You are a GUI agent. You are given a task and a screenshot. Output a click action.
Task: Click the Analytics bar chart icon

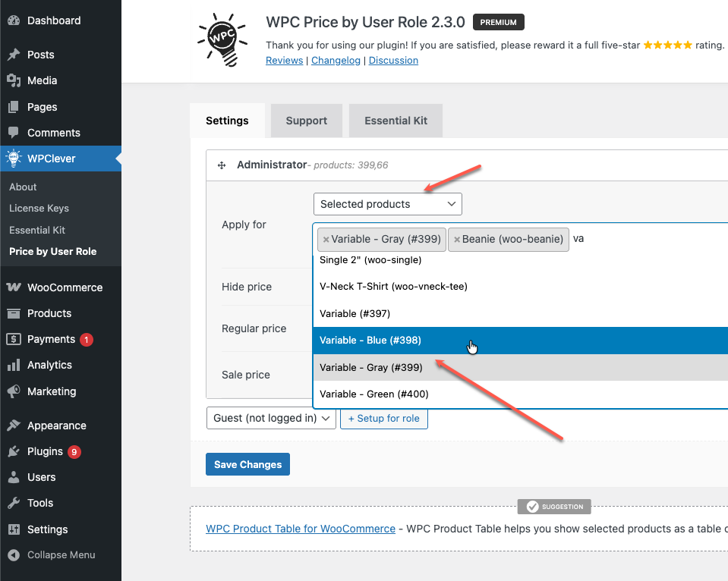(14, 366)
